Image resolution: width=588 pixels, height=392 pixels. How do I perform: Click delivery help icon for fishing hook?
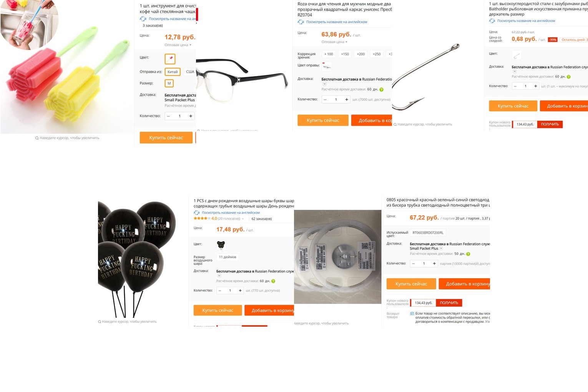coord(568,77)
